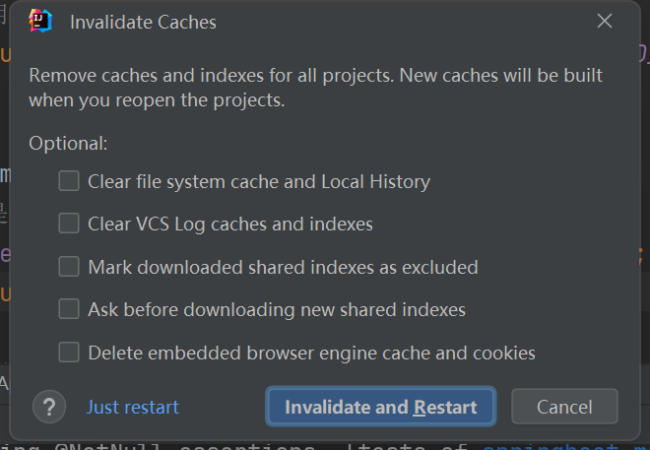This screenshot has height=450, width=650.
Task: Check Mark downloaded shared indexes as excluded
Action: click(x=69, y=267)
